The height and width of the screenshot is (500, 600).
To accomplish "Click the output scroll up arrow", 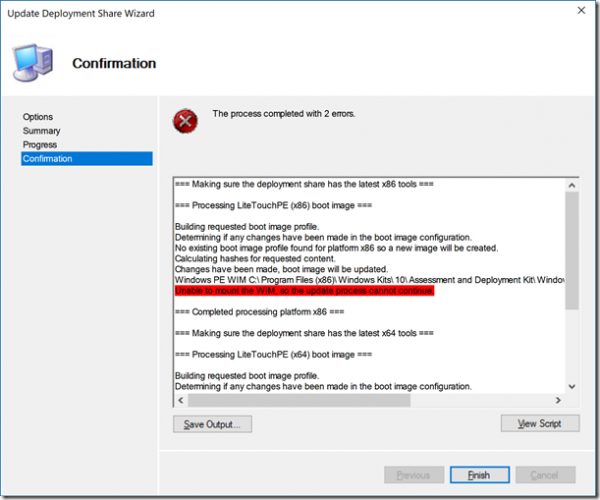I will [x=572, y=185].
